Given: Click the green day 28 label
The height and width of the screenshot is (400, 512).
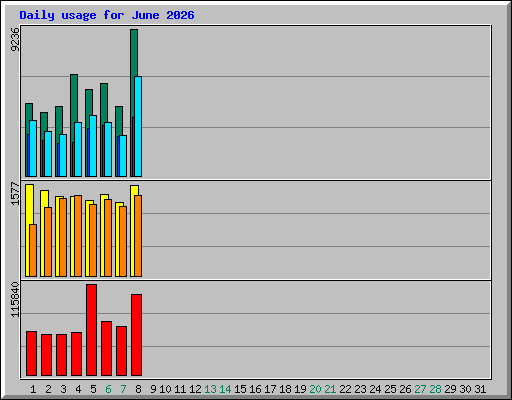Looking at the screenshot, I should [435, 389].
